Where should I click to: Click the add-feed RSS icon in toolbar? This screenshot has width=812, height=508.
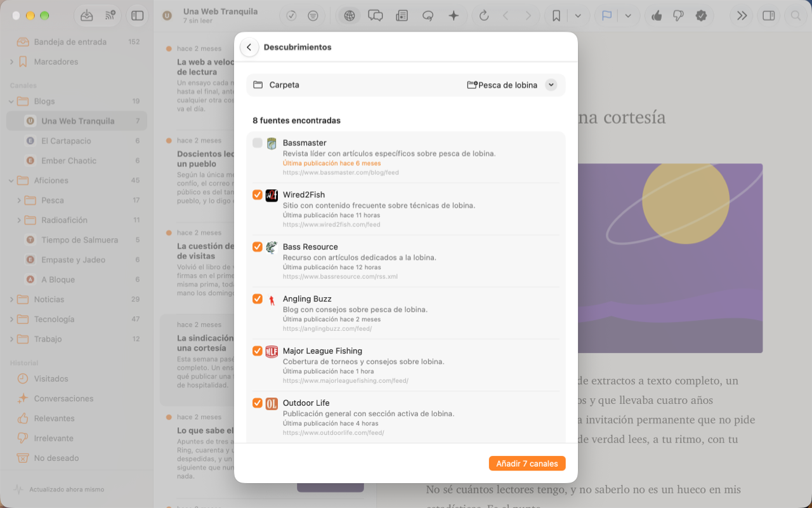(110, 16)
